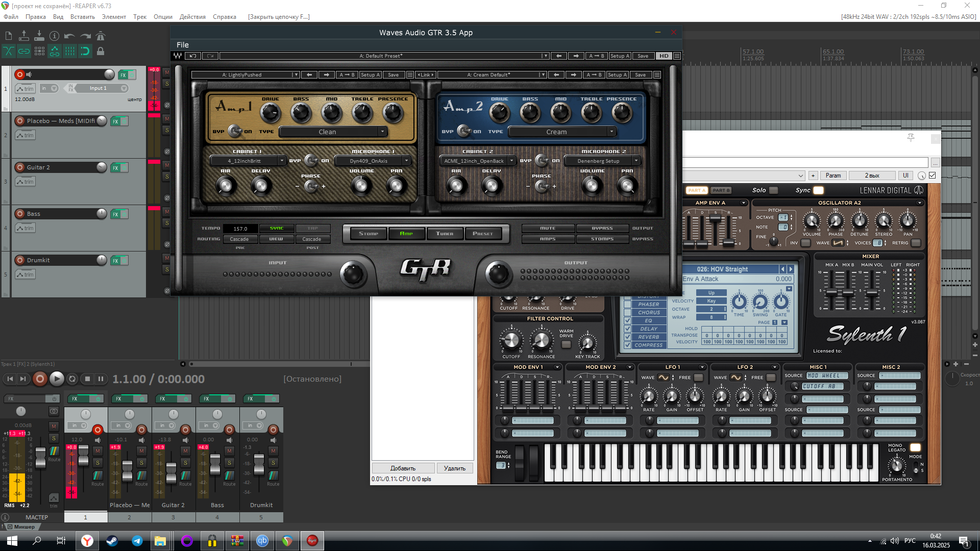Toggle the lock icon in toolbar

click(x=101, y=51)
